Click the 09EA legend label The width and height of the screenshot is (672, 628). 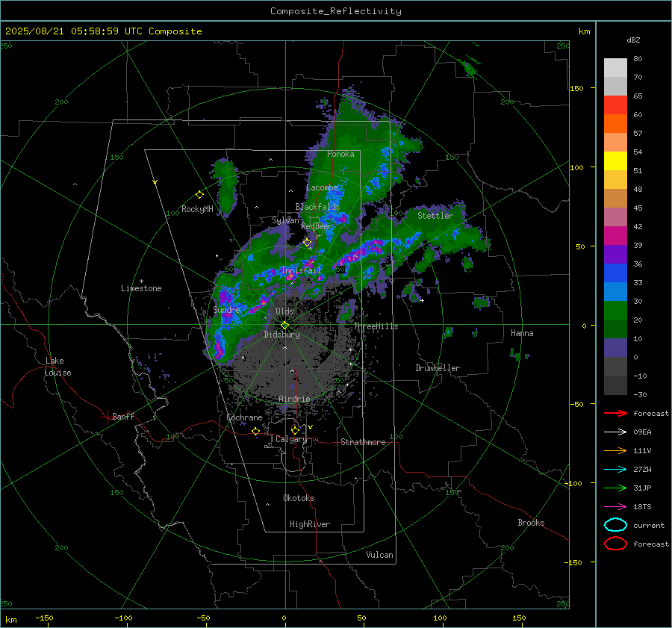(x=642, y=432)
